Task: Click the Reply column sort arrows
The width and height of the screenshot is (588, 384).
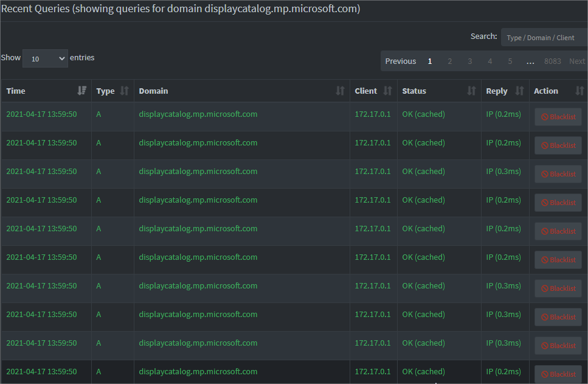Action: tap(519, 91)
